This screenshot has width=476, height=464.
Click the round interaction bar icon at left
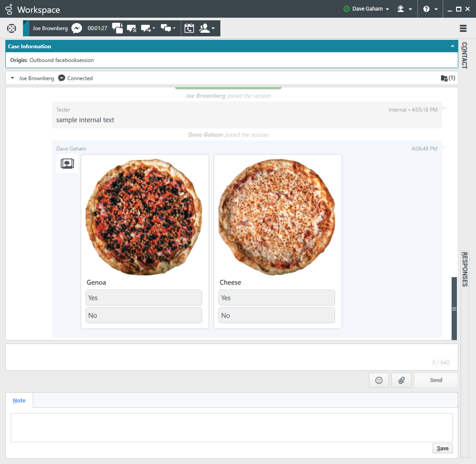(12, 28)
